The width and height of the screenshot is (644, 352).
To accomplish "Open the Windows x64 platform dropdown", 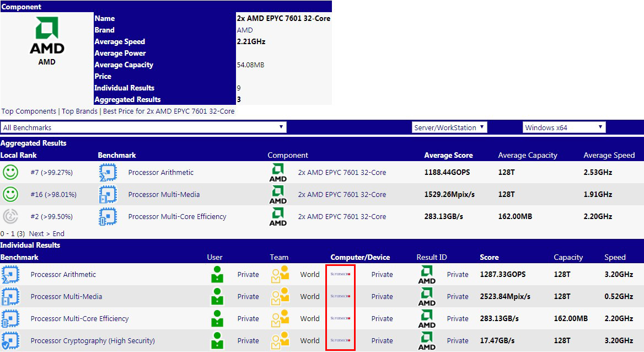I will click(x=563, y=127).
